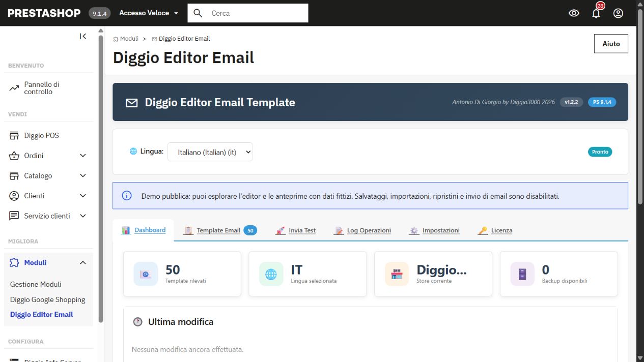Click the Licenza key icon
This screenshot has height=362, width=644.
(x=483, y=230)
